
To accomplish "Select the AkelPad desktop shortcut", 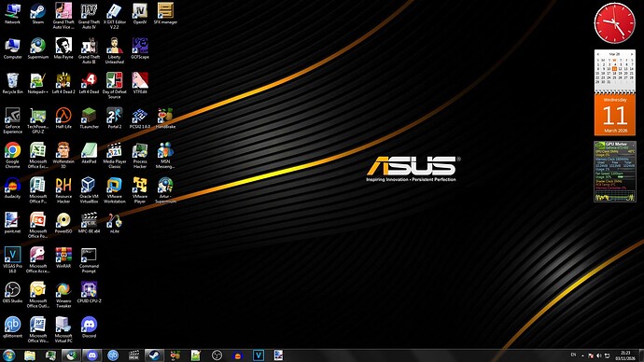I will pyautogui.click(x=89, y=154).
